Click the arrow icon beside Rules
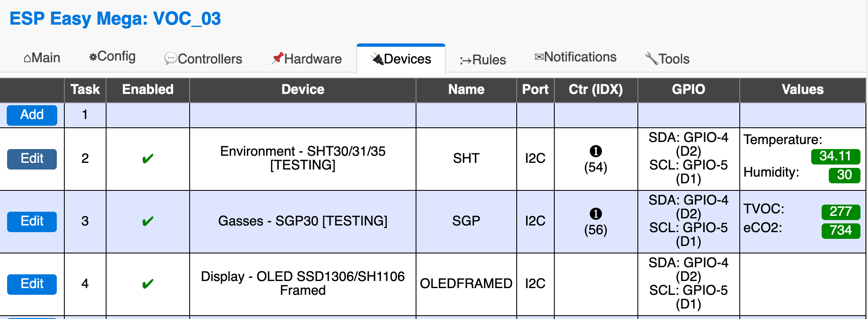 click(465, 61)
